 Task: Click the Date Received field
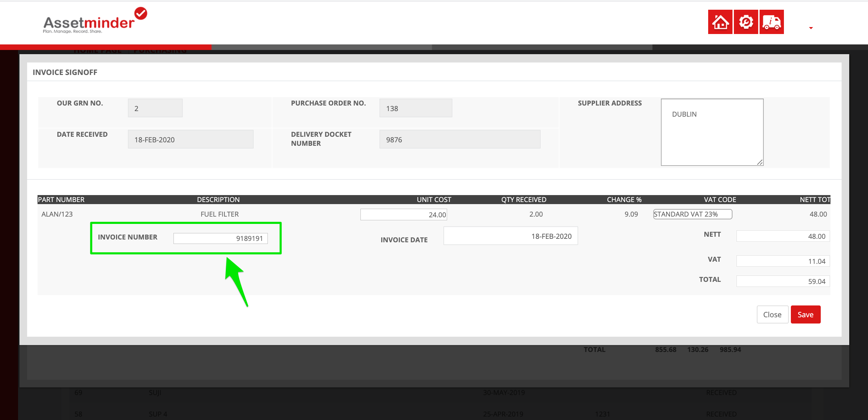(x=190, y=140)
